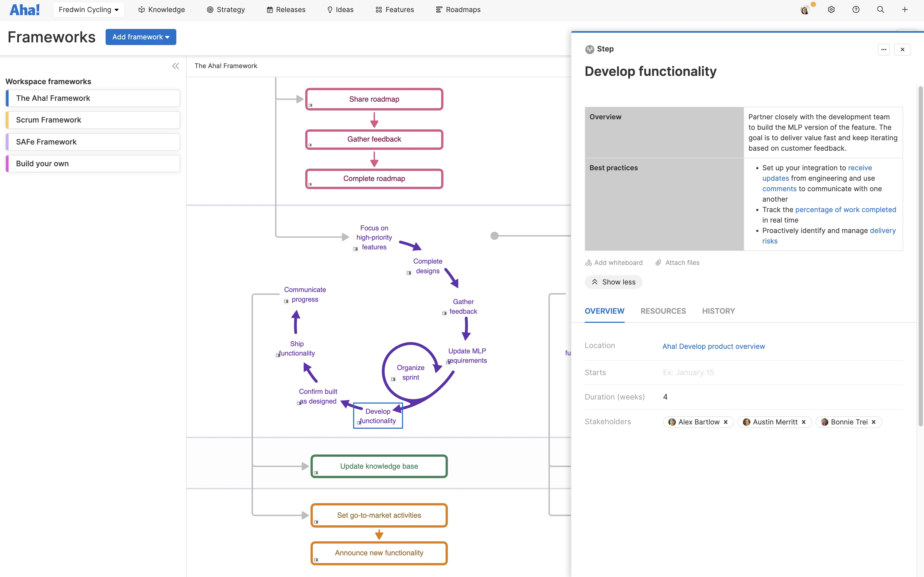Viewport: 924px width, 577px height.
Task: Click the delivery risks link
Action: click(x=883, y=231)
